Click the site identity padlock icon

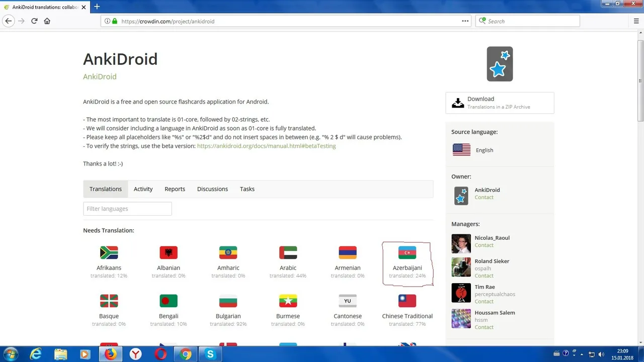[x=115, y=21]
